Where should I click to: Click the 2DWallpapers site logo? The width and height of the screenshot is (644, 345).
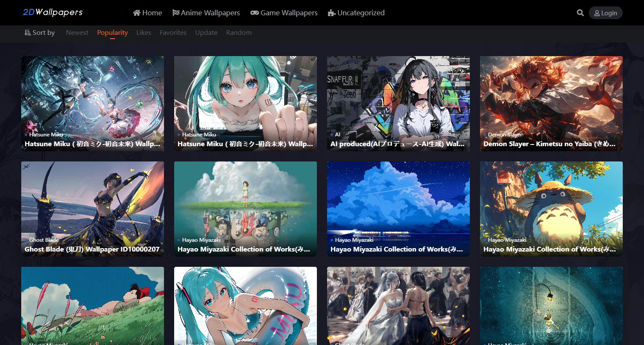(53, 12)
